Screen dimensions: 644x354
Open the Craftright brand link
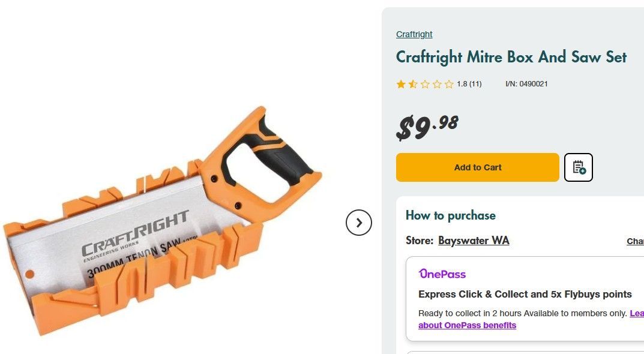click(x=414, y=34)
